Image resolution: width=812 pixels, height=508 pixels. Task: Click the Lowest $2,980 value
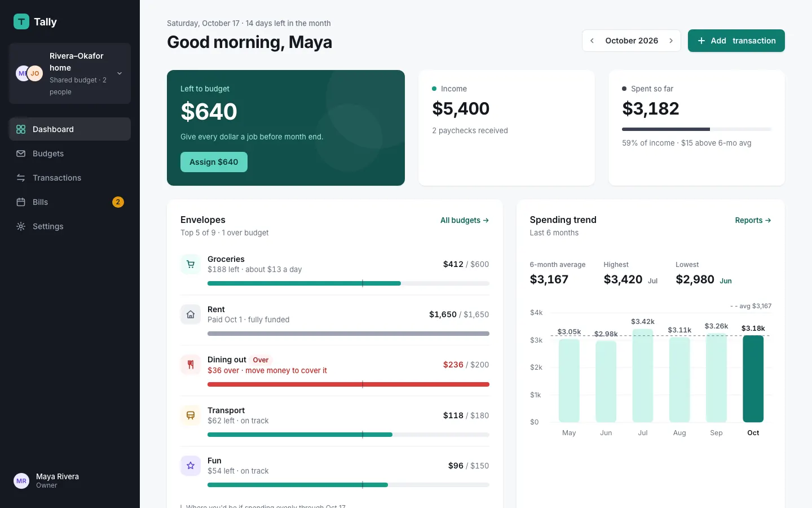pyautogui.click(x=695, y=279)
